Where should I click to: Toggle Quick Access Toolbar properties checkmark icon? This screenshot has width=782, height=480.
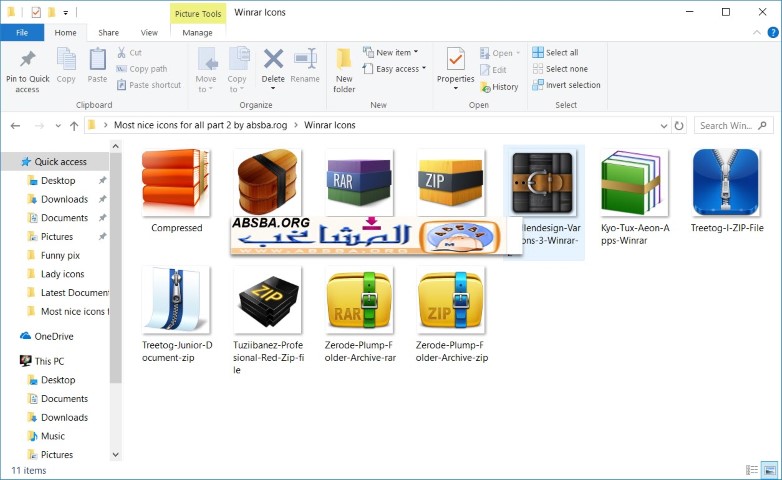[x=36, y=12]
